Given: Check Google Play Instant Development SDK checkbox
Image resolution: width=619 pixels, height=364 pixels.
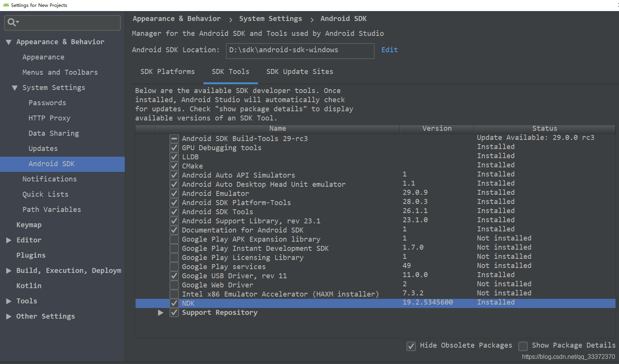Looking at the screenshot, I should (174, 248).
